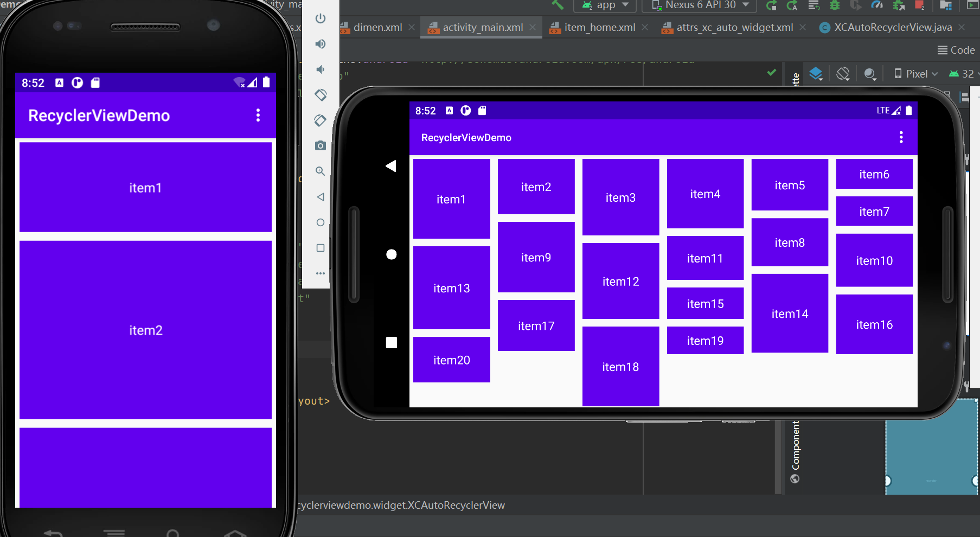Raise volume using emulator volume up icon
Screen dimensions: 980x537
point(321,43)
